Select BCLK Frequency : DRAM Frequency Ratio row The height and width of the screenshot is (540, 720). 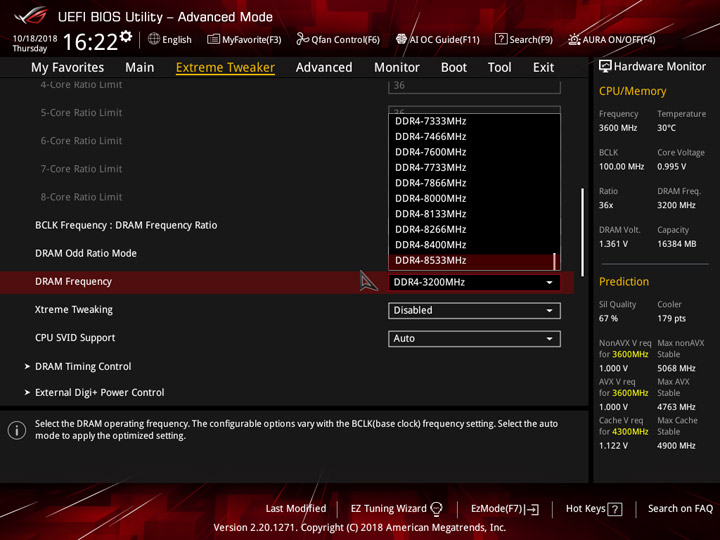coord(126,225)
